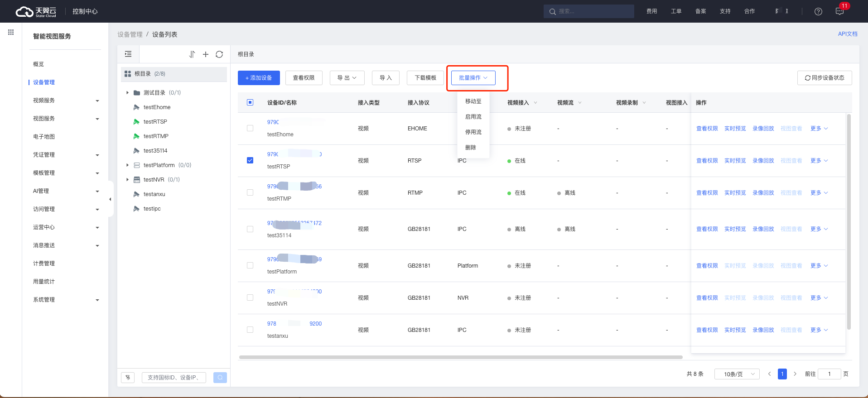
Task: Go to next page arrow
Action: pos(795,374)
